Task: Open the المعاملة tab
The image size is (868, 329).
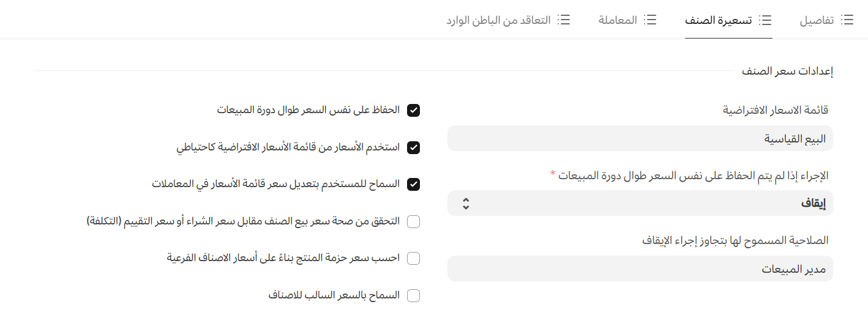Action: coord(618,20)
